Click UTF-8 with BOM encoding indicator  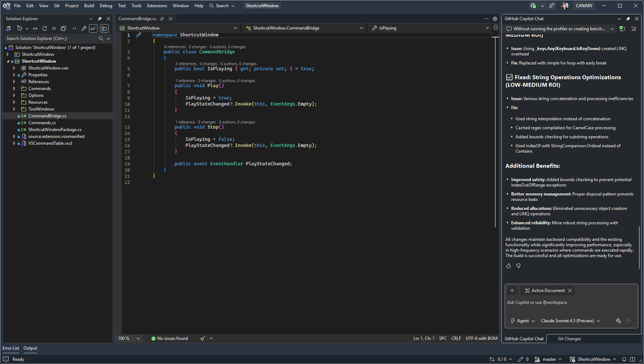coord(482,338)
